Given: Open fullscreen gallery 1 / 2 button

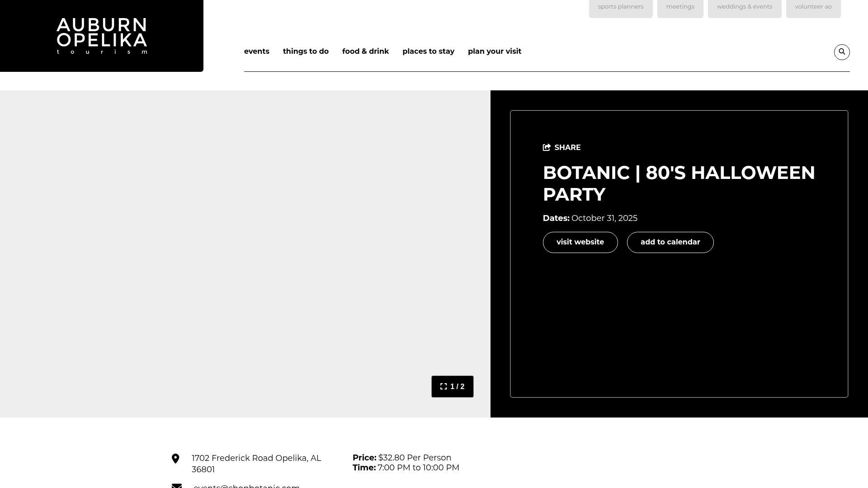Looking at the screenshot, I should 453,386.
